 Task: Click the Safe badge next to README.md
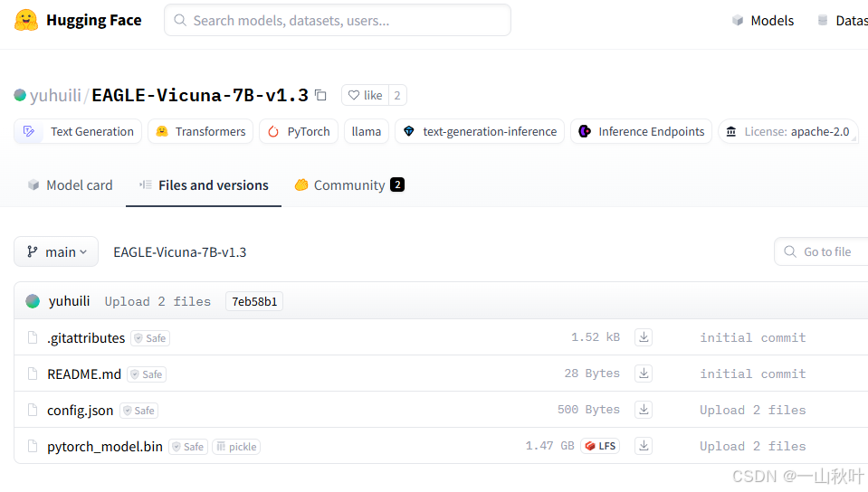click(146, 374)
